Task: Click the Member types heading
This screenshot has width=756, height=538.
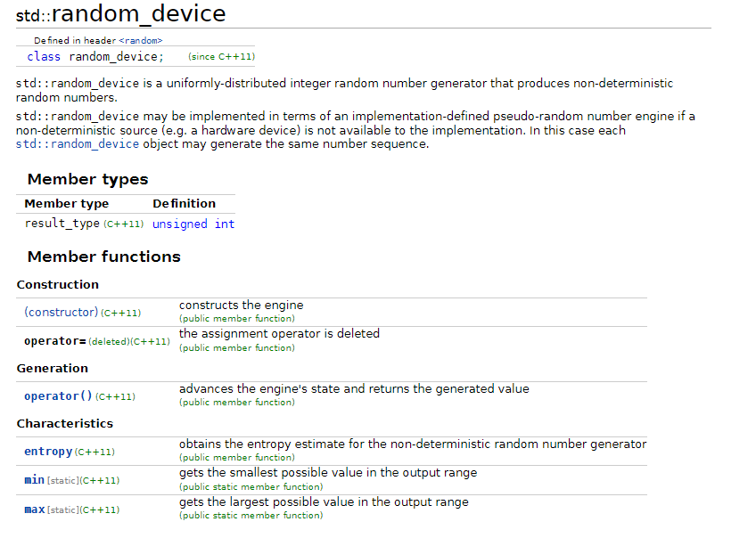Action: click(x=87, y=179)
